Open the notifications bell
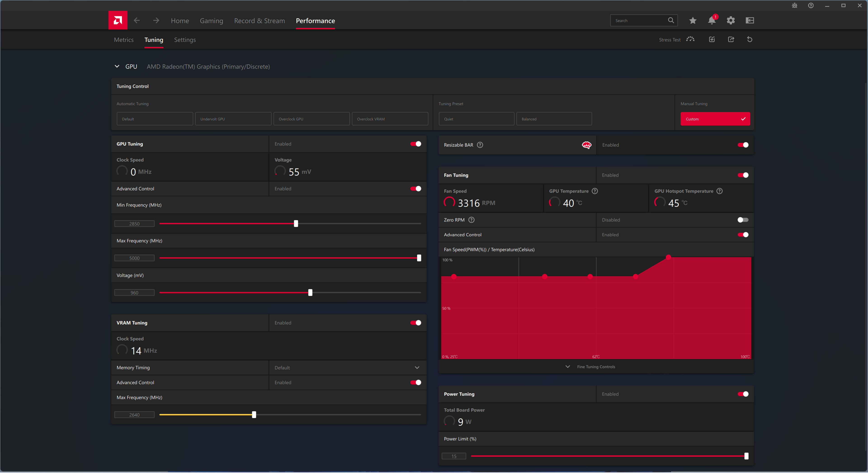The image size is (868, 473). [x=711, y=20]
